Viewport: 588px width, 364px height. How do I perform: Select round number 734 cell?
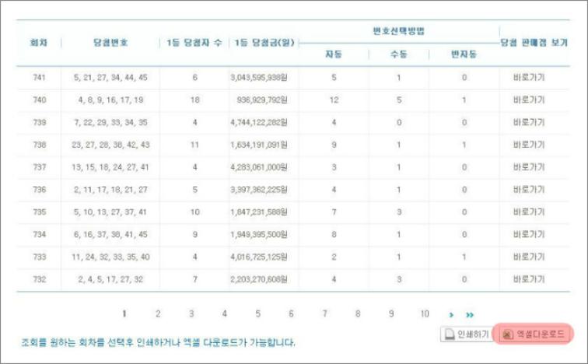pos(40,234)
